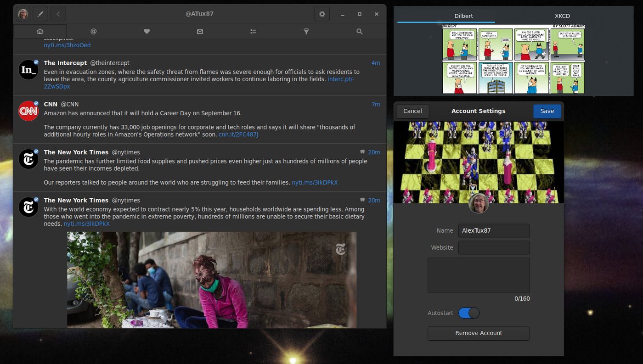Viewport: 643px width, 364px height.
Task: Open the interc.pt link in Intercept tweet
Action: click(x=340, y=79)
